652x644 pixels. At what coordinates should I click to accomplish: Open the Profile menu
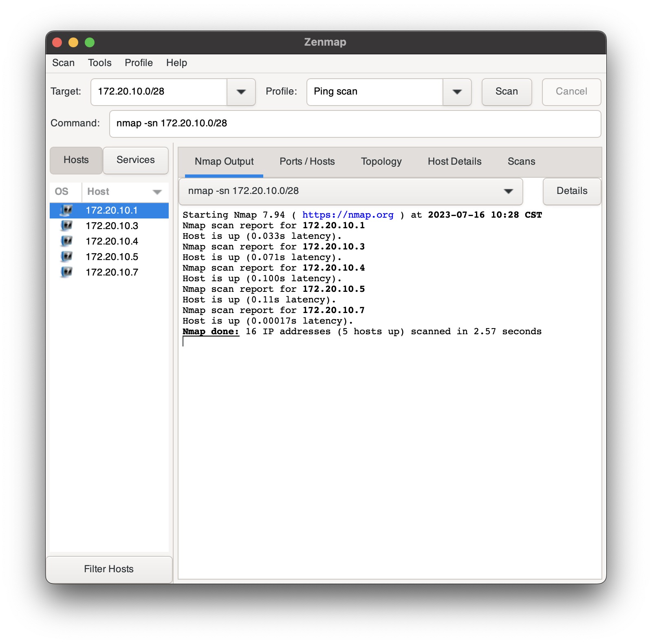(x=139, y=63)
